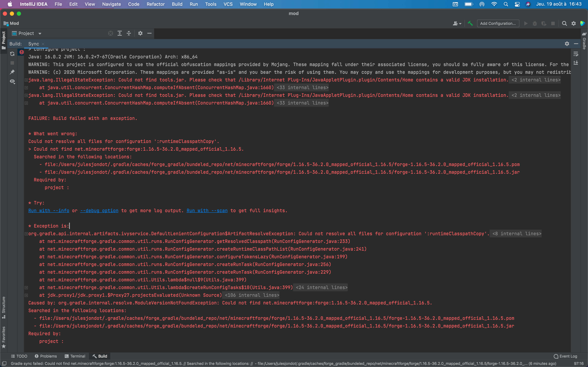Open Search Everywhere magnifier icon
Viewport: 588px width, 367px height.
click(x=564, y=23)
